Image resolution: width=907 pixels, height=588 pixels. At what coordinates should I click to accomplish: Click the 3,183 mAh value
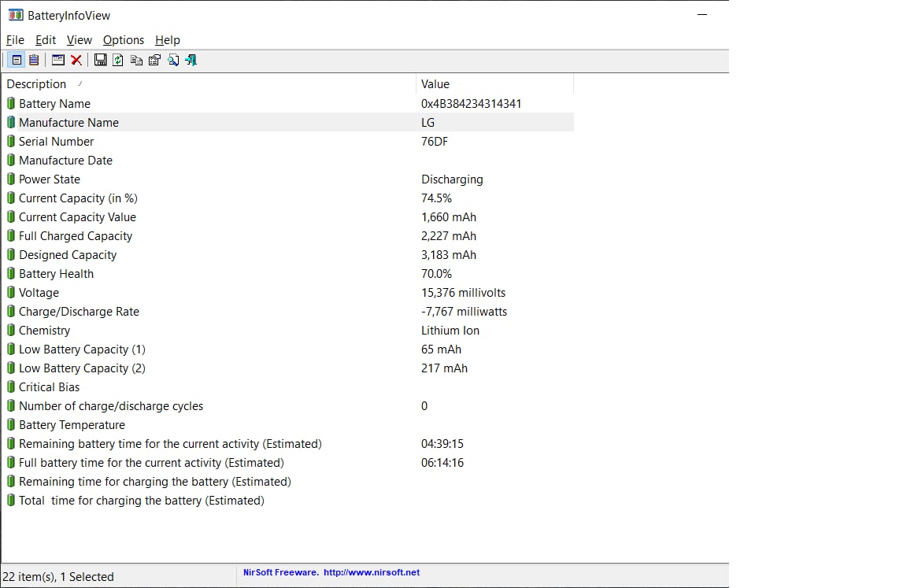[449, 255]
